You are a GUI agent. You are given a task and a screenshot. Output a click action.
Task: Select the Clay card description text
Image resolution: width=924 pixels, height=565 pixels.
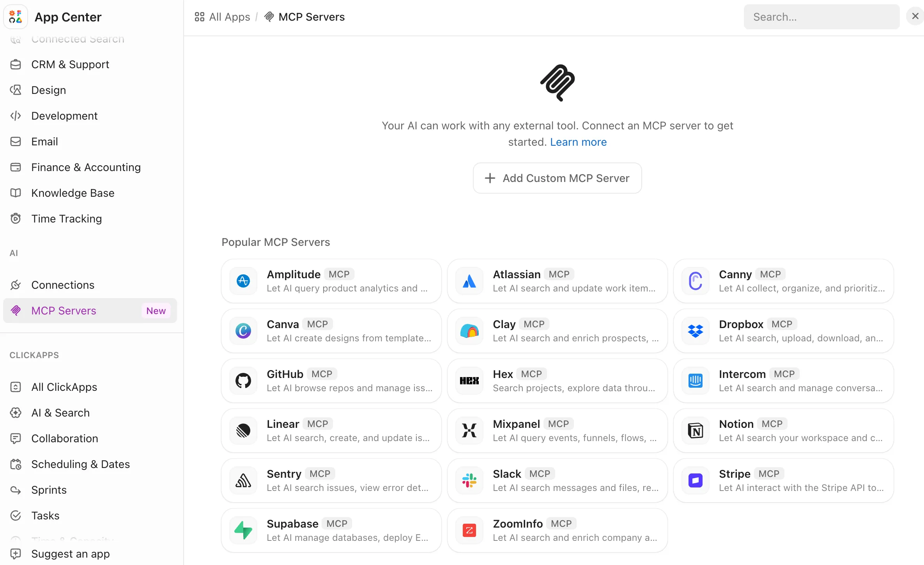pyautogui.click(x=576, y=338)
